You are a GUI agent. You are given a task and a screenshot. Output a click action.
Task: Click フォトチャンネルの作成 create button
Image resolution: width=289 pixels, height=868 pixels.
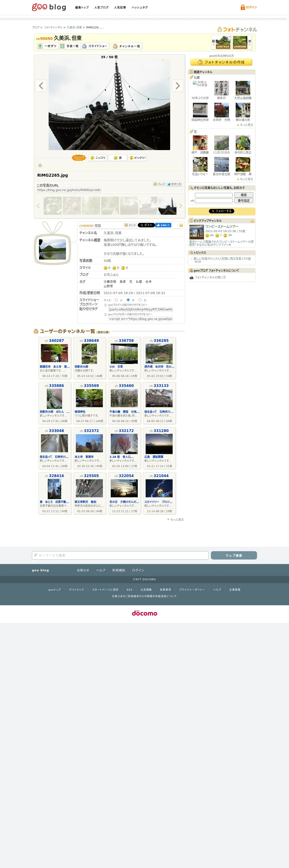221,62
